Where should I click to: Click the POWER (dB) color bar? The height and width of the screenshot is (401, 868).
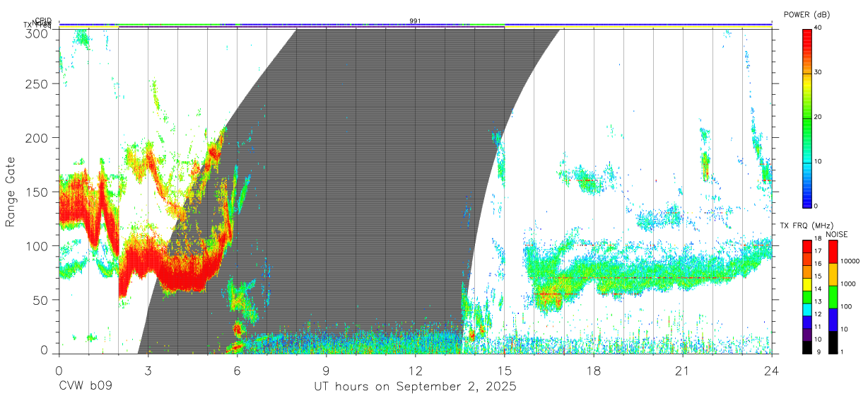(807, 117)
